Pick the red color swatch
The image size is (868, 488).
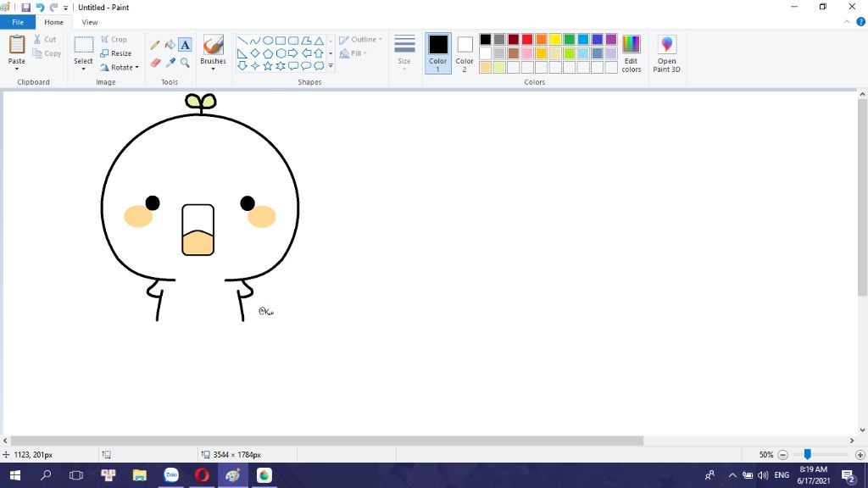pos(527,39)
